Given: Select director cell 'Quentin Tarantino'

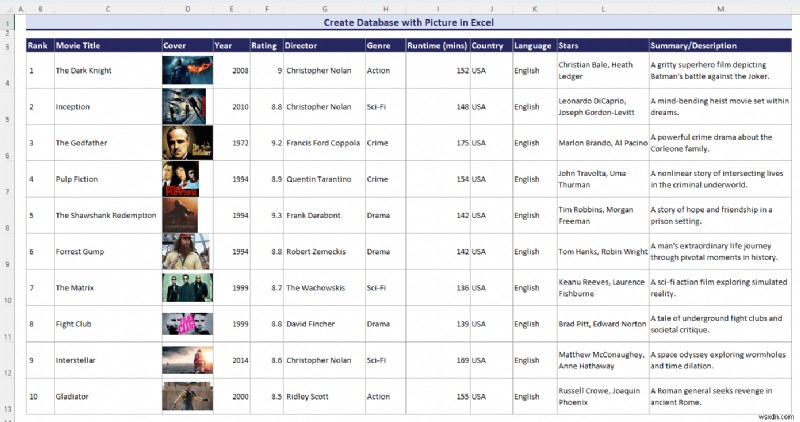Looking at the screenshot, I should (x=324, y=179).
